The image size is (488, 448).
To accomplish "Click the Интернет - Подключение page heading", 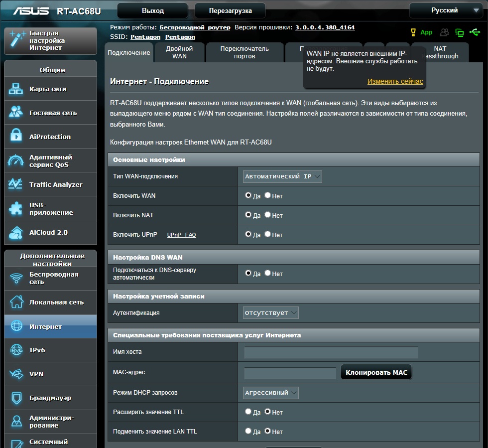I will pos(159,82).
